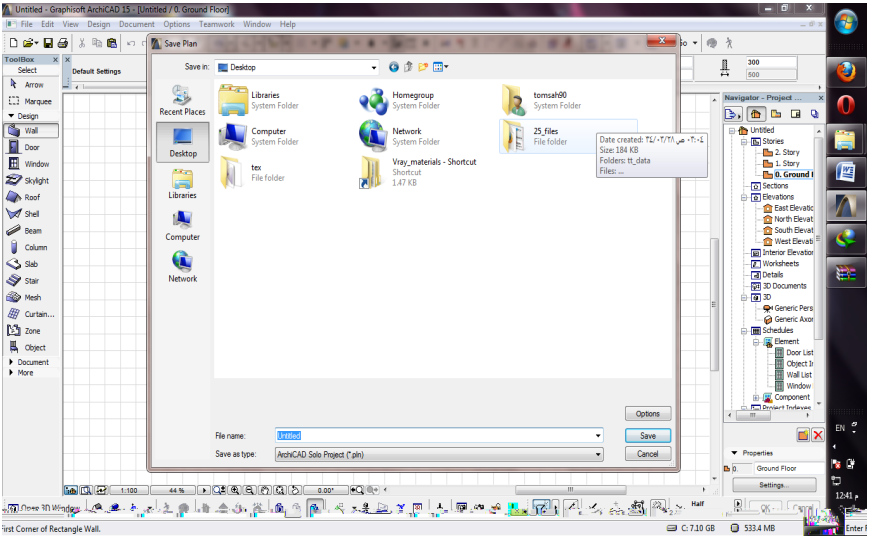Open Firefox from the taskbar

tap(845, 72)
